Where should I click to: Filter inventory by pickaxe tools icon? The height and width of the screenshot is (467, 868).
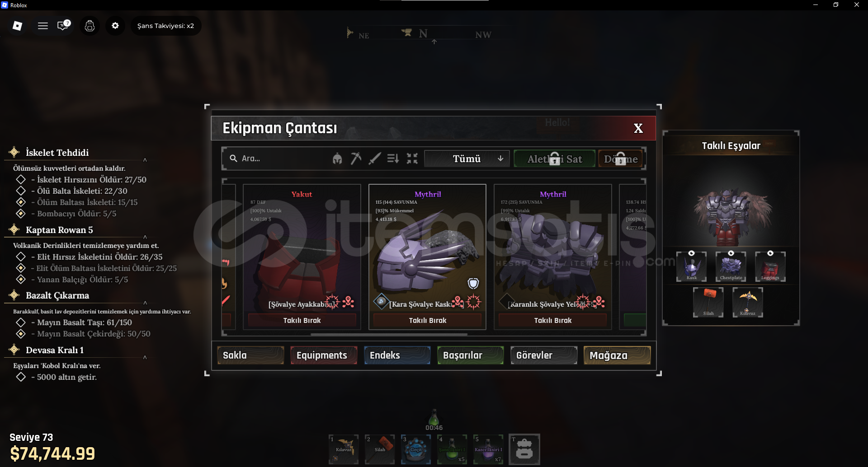point(356,159)
